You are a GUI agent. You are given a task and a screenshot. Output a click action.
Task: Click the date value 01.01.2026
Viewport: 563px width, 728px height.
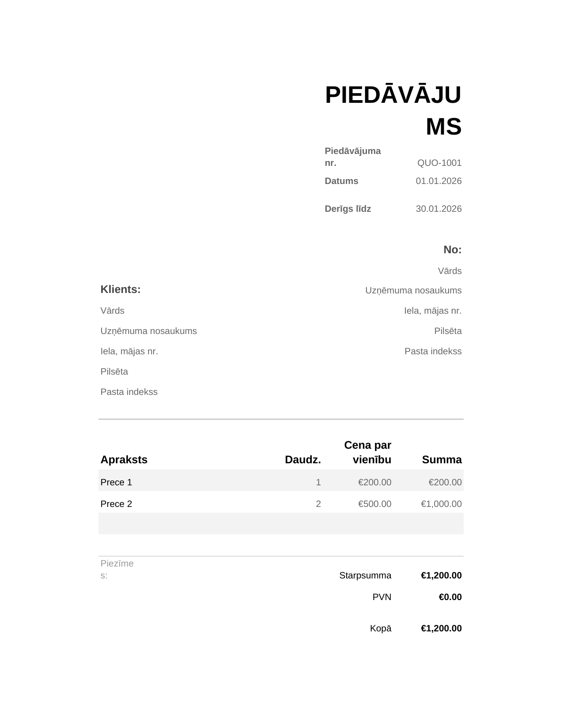tap(438, 181)
